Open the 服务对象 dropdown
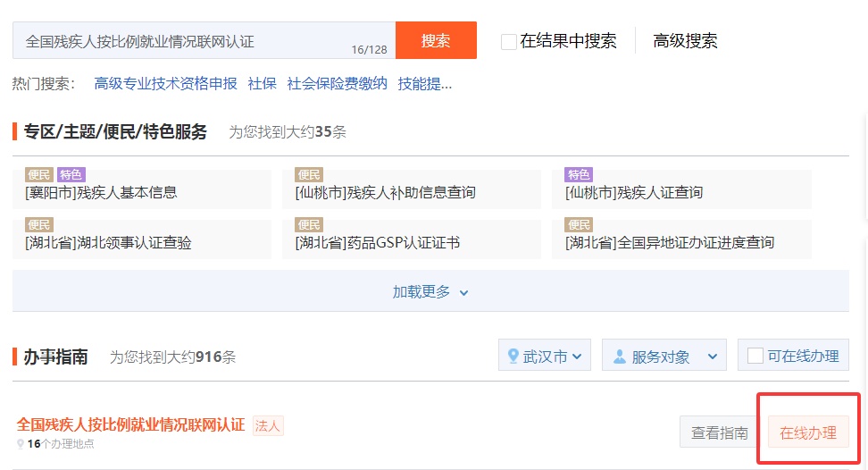 (664, 356)
